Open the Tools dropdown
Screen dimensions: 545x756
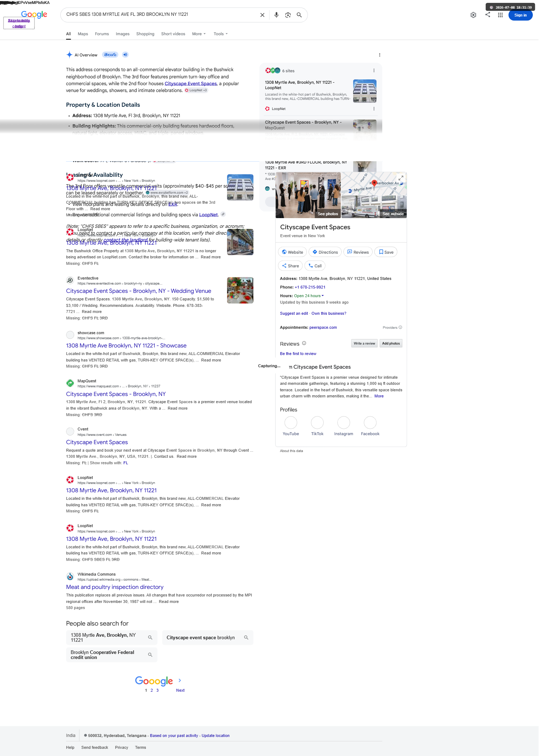click(x=221, y=34)
